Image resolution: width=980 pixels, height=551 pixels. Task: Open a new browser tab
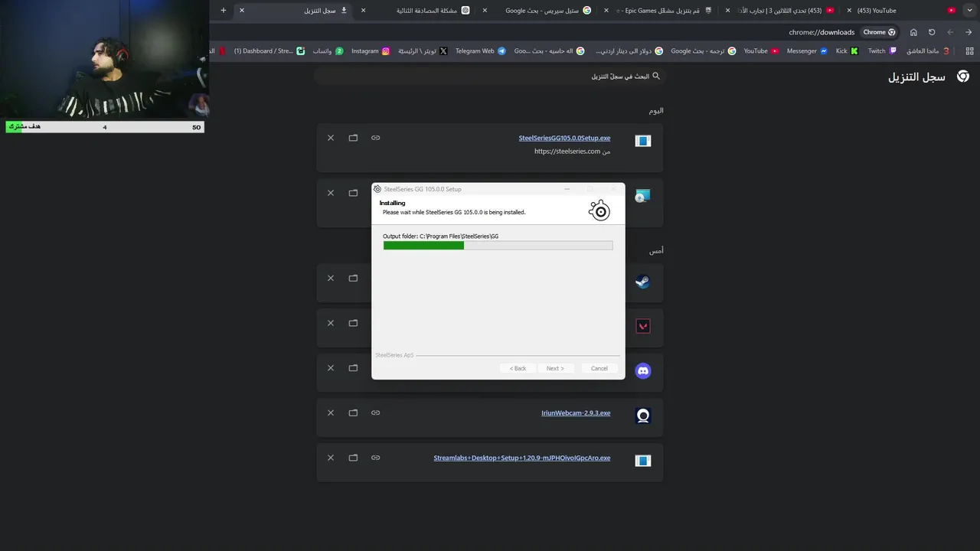click(224, 11)
